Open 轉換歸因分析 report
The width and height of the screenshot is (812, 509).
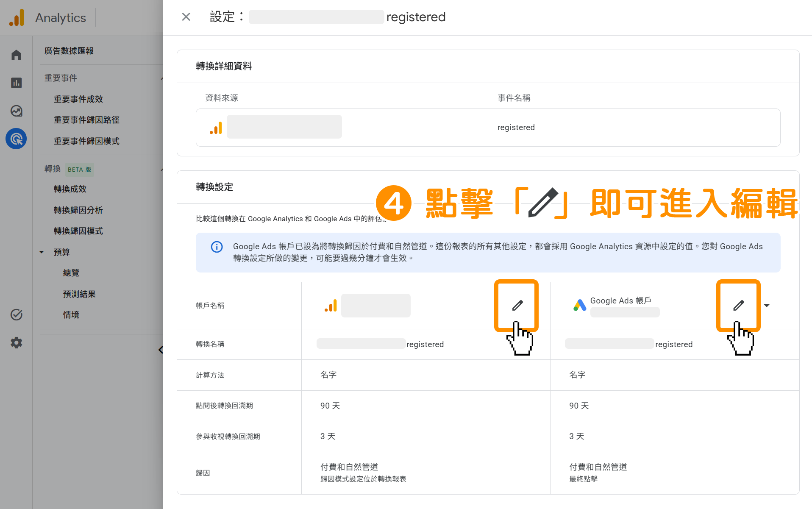(x=78, y=210)
